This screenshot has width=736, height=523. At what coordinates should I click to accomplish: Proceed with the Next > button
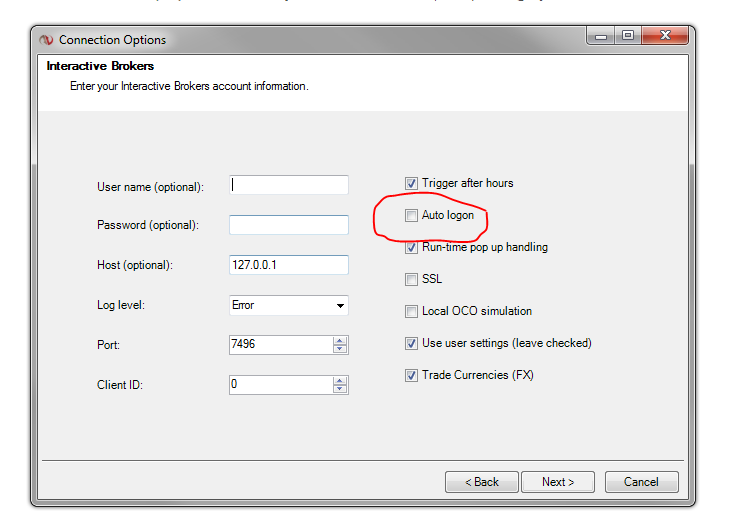pyautogui.click(x=558, y=482)
